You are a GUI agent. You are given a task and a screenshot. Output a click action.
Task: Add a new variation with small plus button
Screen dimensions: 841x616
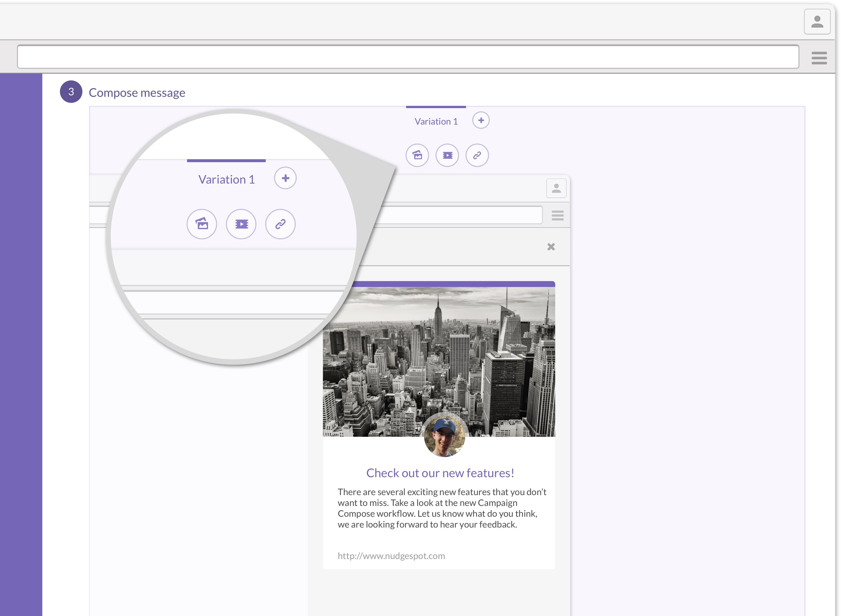tap(481, 120)
